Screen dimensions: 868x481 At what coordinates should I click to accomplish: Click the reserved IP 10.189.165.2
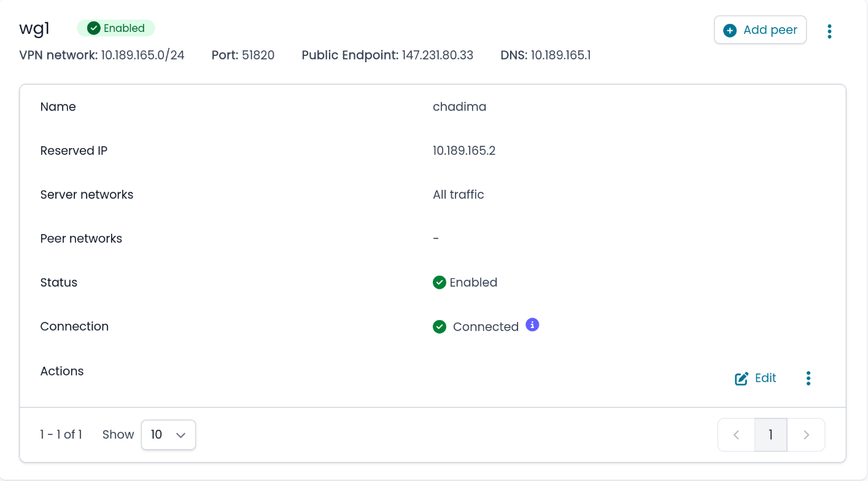point(464,151)
